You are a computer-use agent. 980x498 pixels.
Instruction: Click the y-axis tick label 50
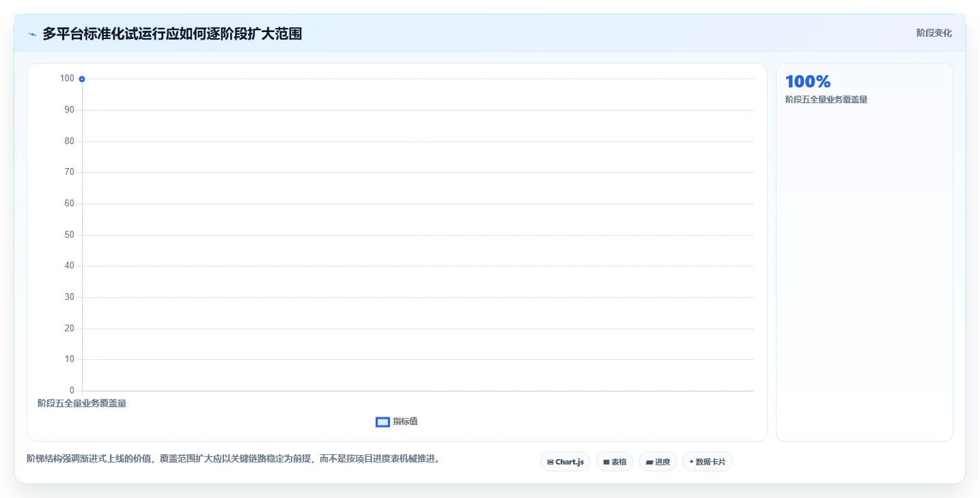click(x=68, y=235)
